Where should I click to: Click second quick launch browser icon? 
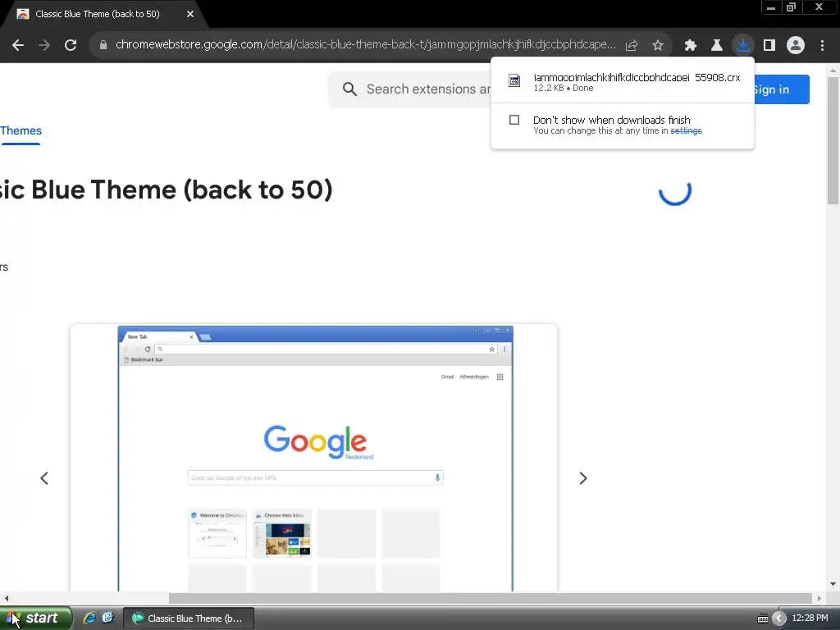pos(107,619)
